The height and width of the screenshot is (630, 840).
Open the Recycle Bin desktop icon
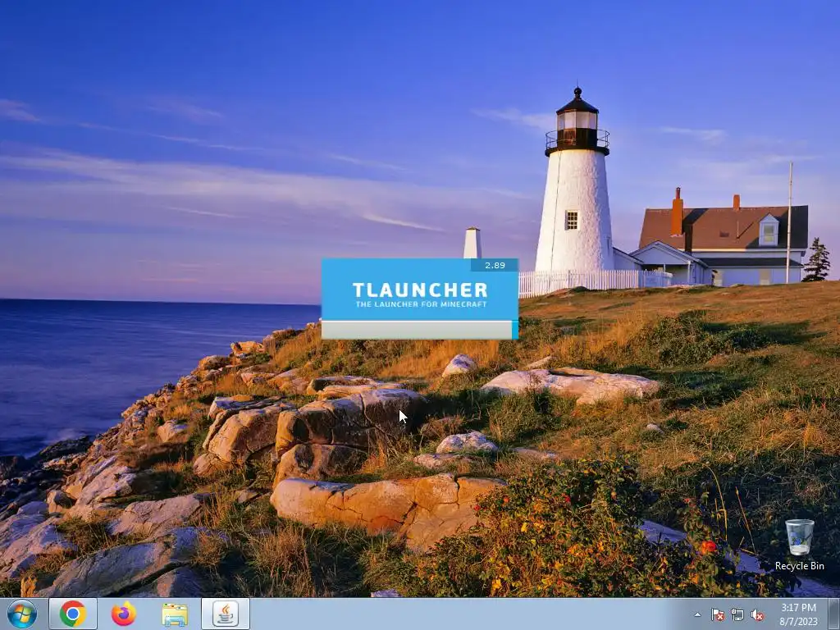799,545
